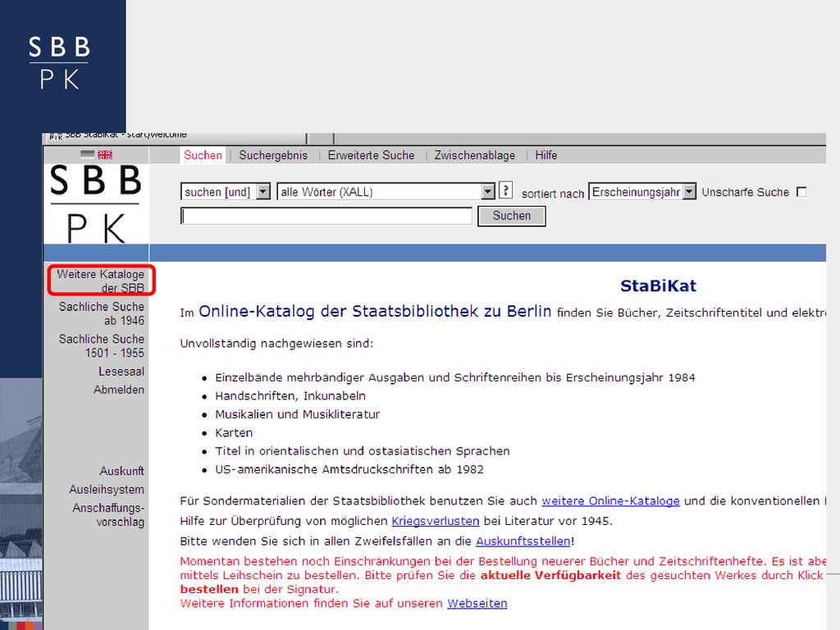Screen dimensions: 840x630
Task: Switch to the Suchergebnis tab
Action: [273, 155]
